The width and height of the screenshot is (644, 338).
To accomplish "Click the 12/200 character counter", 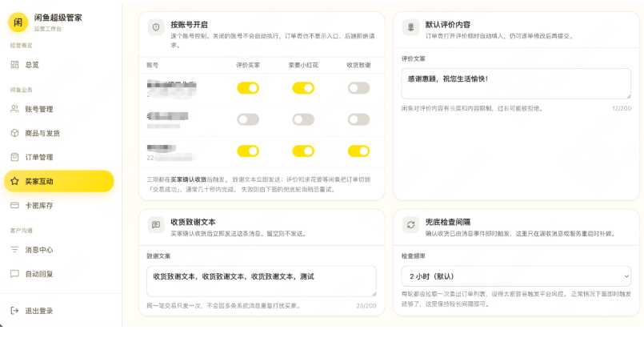I will pyautogui.click(x=622, y=109).
